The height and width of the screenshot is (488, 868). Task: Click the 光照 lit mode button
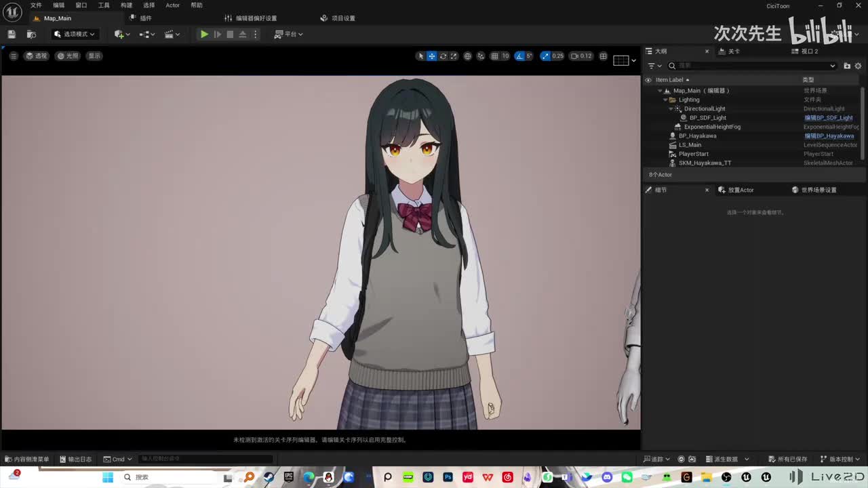pyautogui.click(x=68, y=56)
